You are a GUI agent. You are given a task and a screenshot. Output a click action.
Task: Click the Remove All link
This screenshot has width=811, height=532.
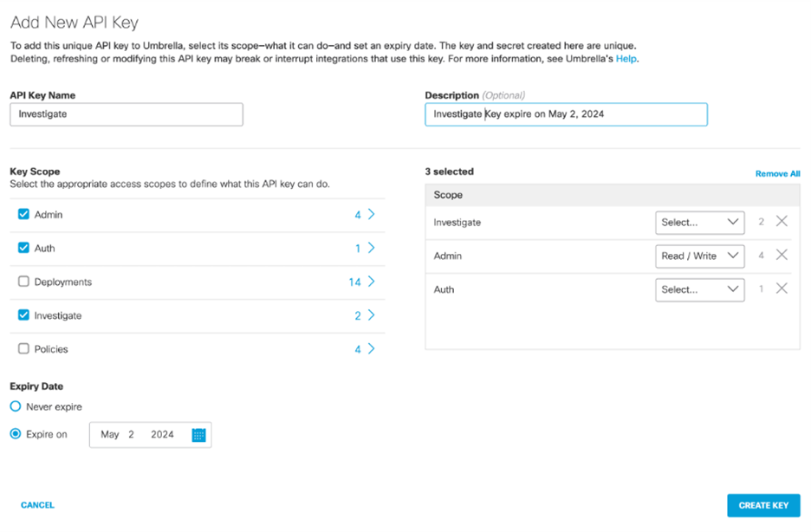[x=777, y=172]
